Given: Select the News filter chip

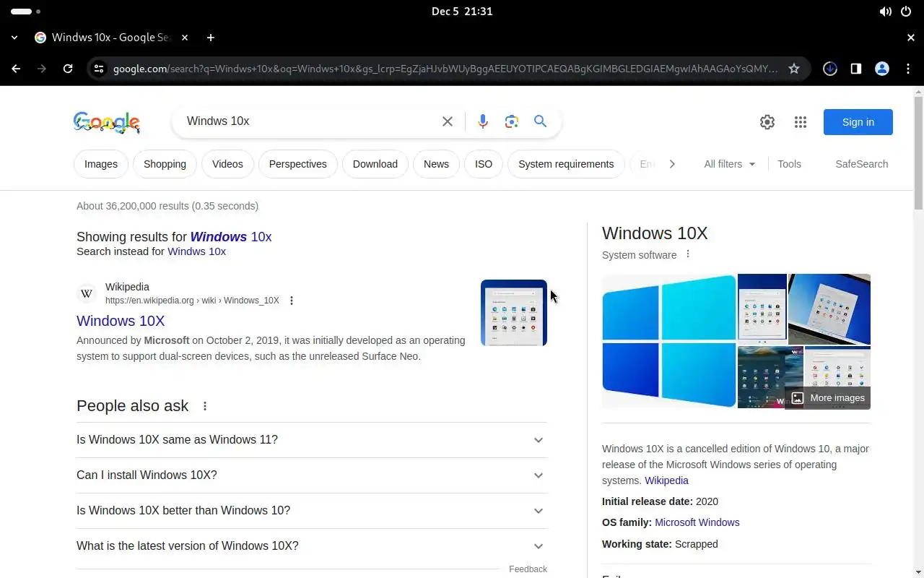Looking at the screenshot, I should click(436, 164).
